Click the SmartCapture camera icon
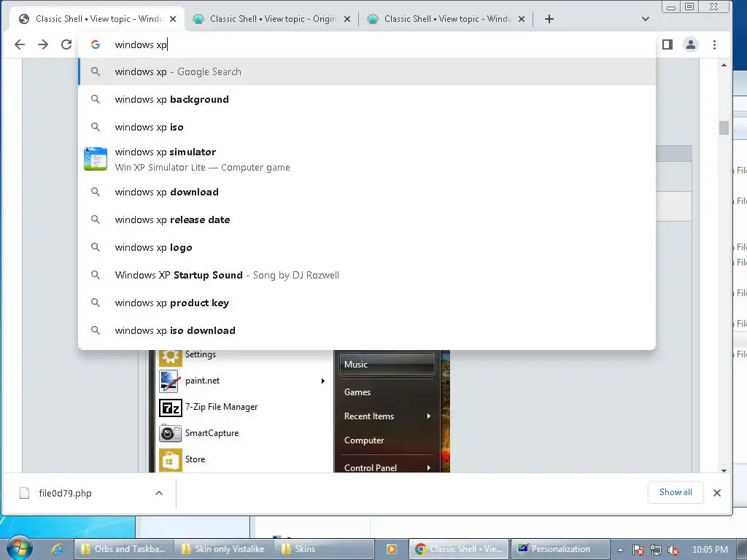The height and width of the screenshot is (560, 747). tap(171, 433)
